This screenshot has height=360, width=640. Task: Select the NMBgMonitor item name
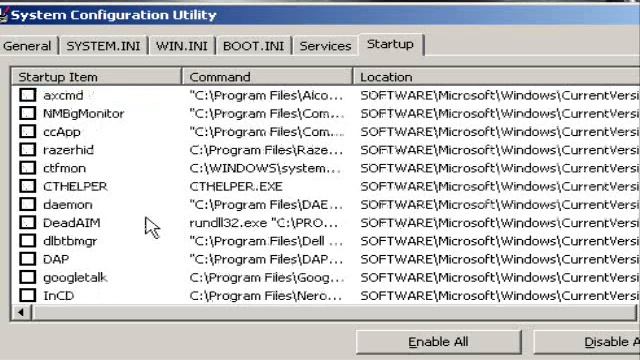pos(84,113)
